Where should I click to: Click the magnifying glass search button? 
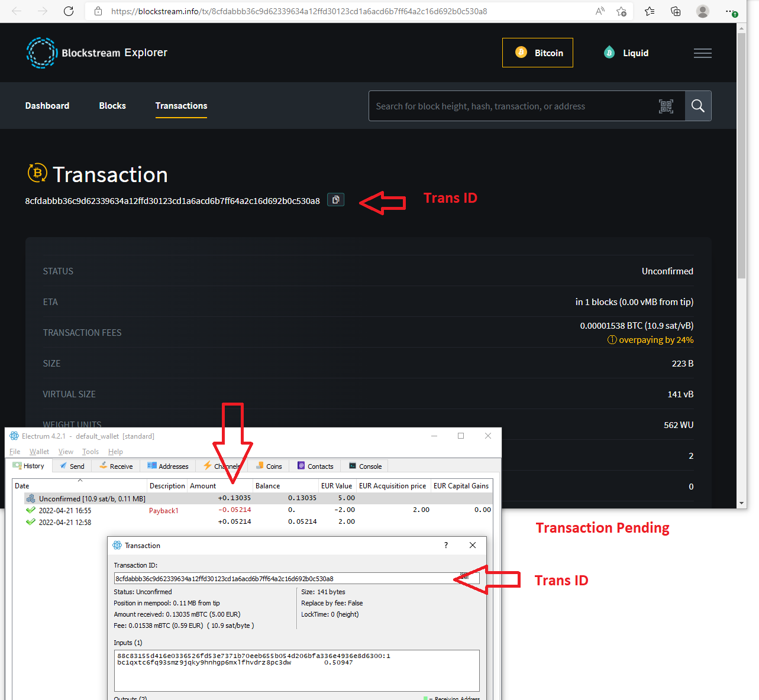(698, 106)
